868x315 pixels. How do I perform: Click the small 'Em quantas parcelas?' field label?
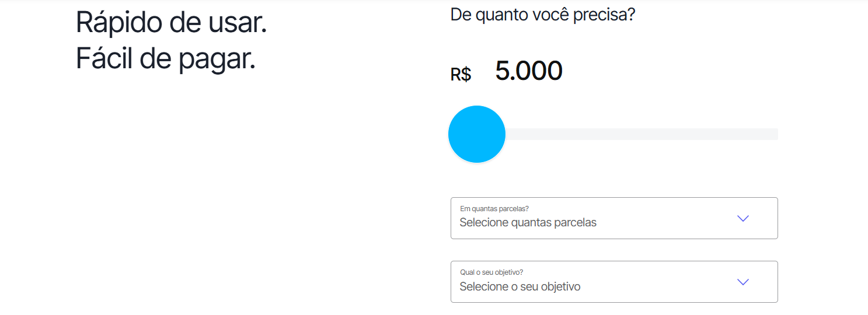point(494,209)
